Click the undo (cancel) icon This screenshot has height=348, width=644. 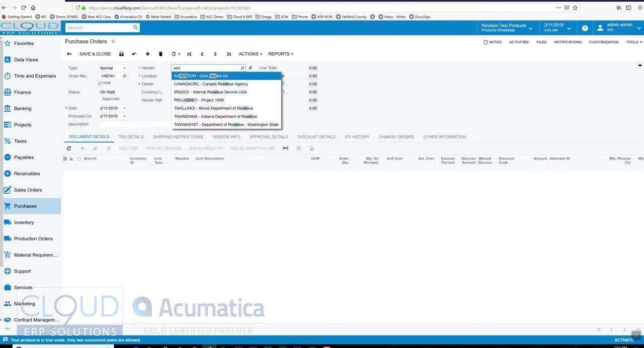(134, 54)
